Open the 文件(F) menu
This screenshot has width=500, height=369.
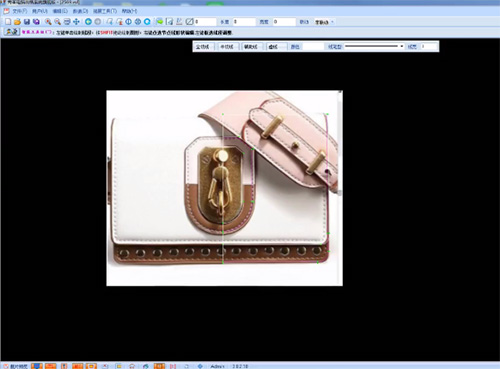click(19, 11)
